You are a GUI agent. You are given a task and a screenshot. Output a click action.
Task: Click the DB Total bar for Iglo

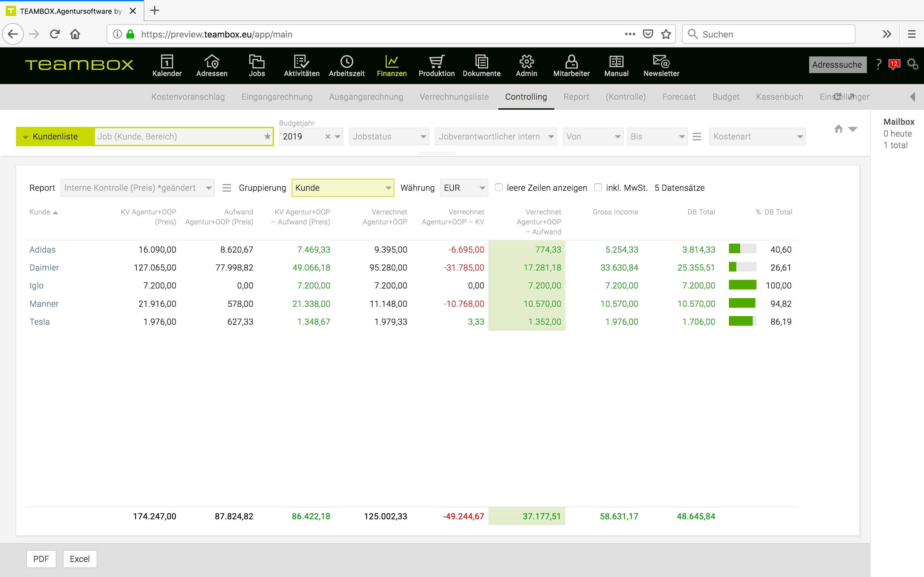point(742,285)
